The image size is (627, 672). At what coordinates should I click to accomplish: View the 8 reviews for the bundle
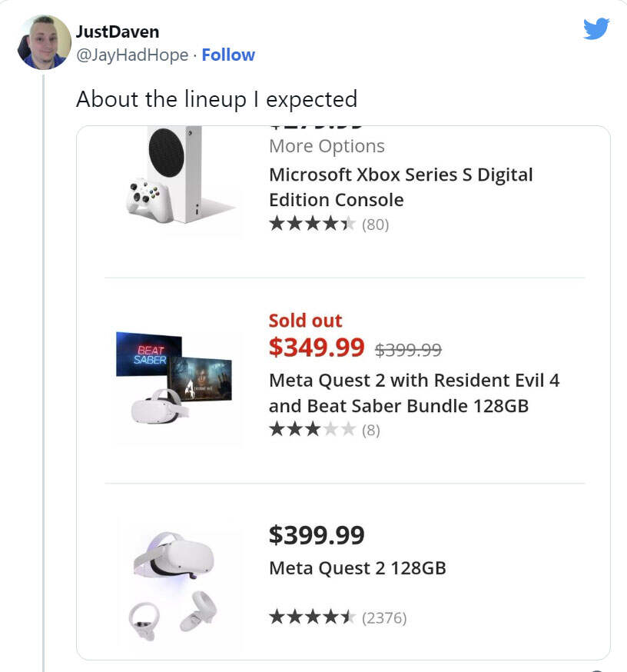click(371, 430)
